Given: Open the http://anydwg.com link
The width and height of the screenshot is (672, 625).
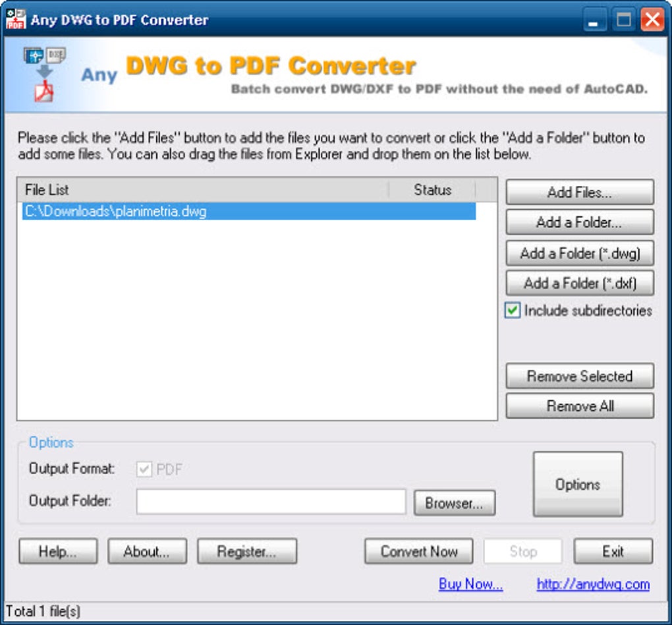Looking at the screenshot, I should coord(593,584).
